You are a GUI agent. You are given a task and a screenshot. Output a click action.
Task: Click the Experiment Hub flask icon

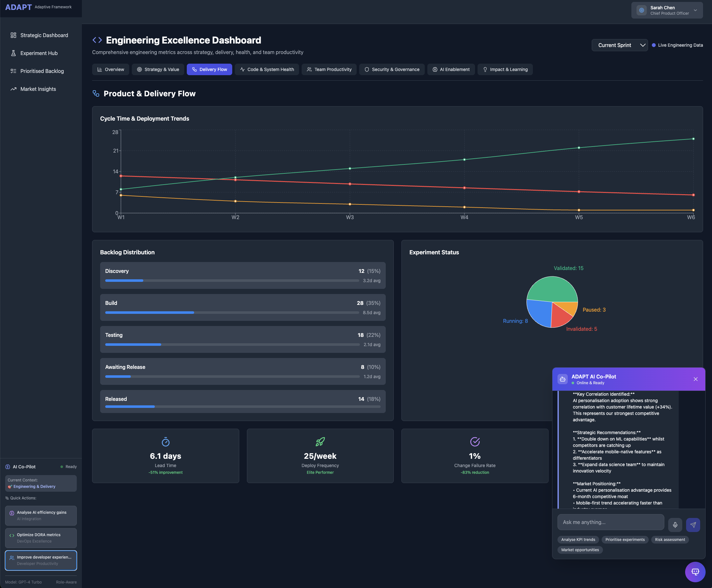point(13,53)
